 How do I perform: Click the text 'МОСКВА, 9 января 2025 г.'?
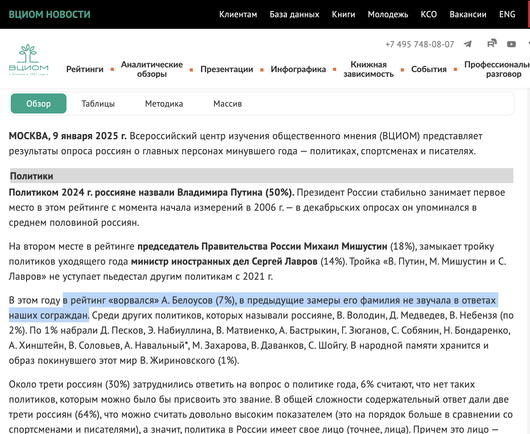pyautogui.click(x=68, y=136)
